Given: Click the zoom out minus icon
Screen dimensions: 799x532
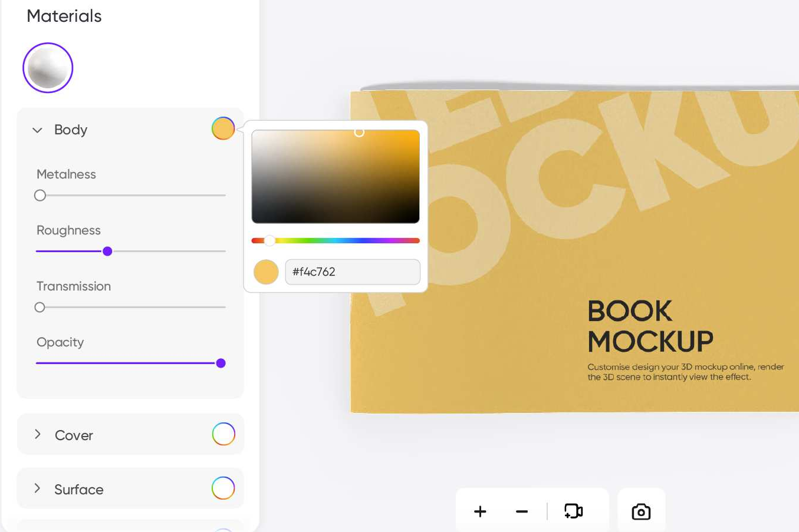Looking at the screenshot, I should click(522, 511).
